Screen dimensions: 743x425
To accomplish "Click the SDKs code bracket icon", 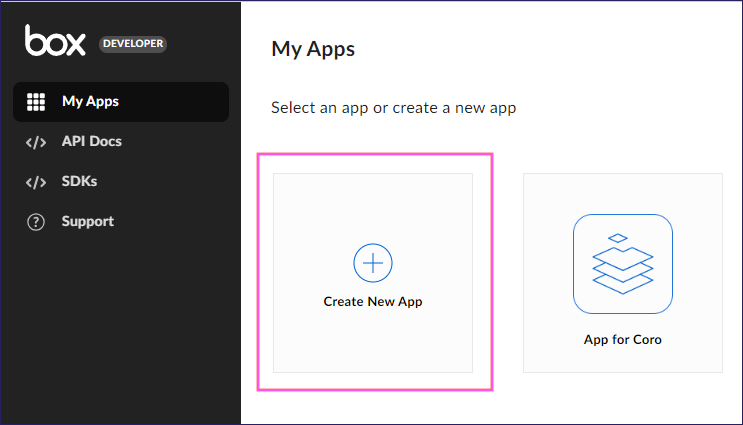I will pos(36,182).
